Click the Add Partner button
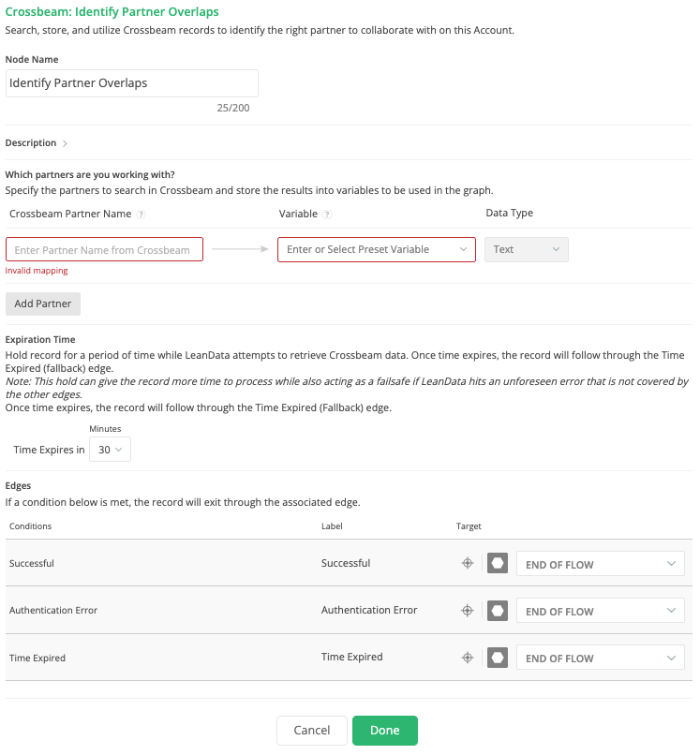Screen dimensions: 700x755 (43, 303)
